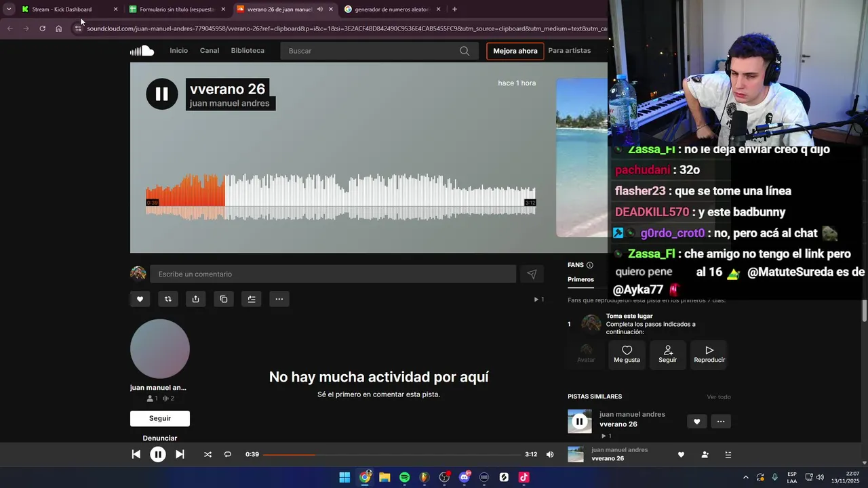Open the track artwork beach image
This screenshot has width=868, height=488.
click(582, 158)
